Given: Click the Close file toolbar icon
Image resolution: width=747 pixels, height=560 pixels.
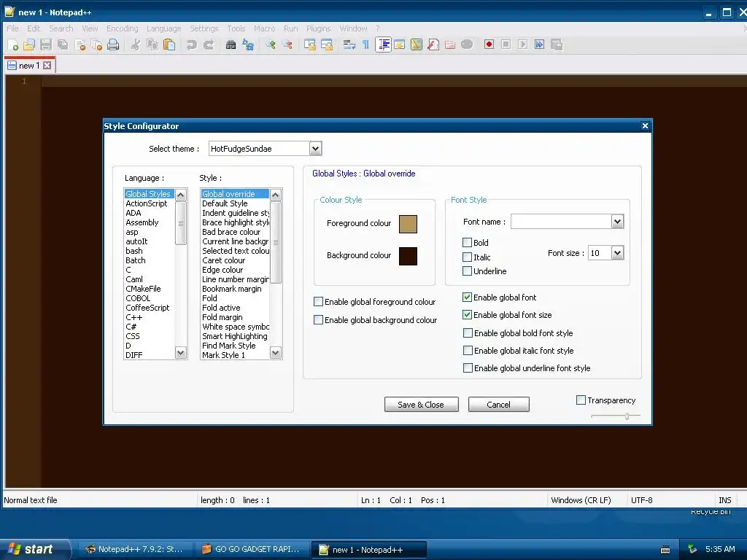Looking at the screenshot, I should (x=80, y=44).
